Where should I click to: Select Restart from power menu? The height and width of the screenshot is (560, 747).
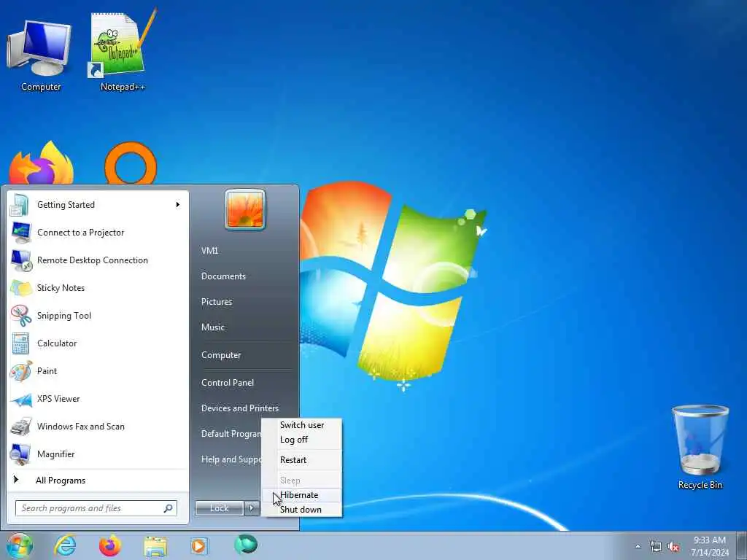(301, 460)
